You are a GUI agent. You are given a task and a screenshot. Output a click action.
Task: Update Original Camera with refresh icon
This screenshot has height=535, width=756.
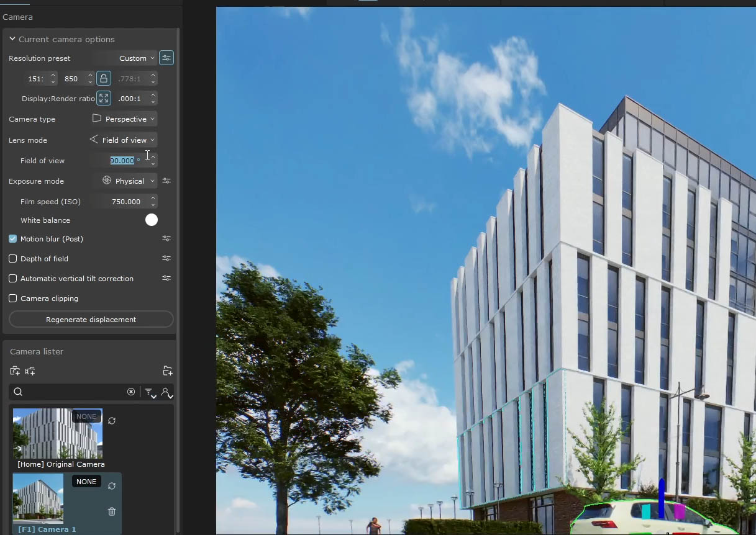(112, 421)
